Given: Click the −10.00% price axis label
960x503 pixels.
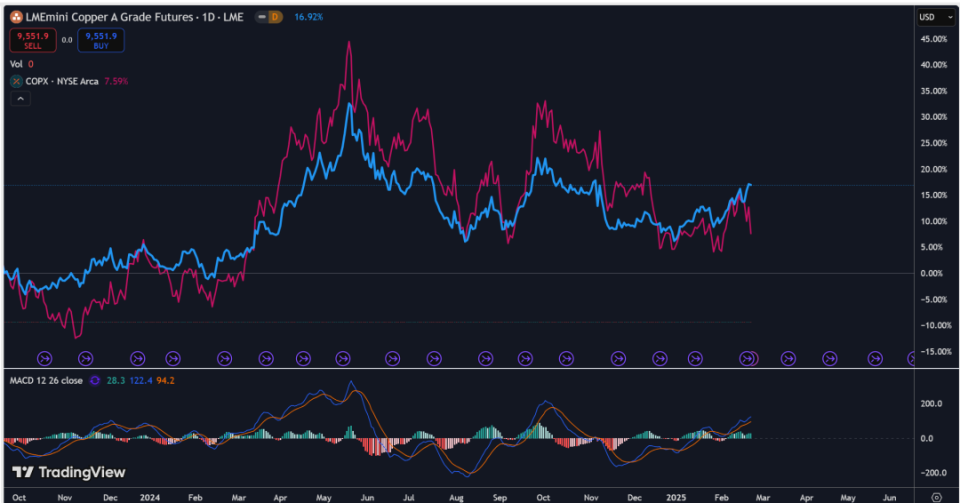Looking at the screenshot, I should (x=936, y=326).
